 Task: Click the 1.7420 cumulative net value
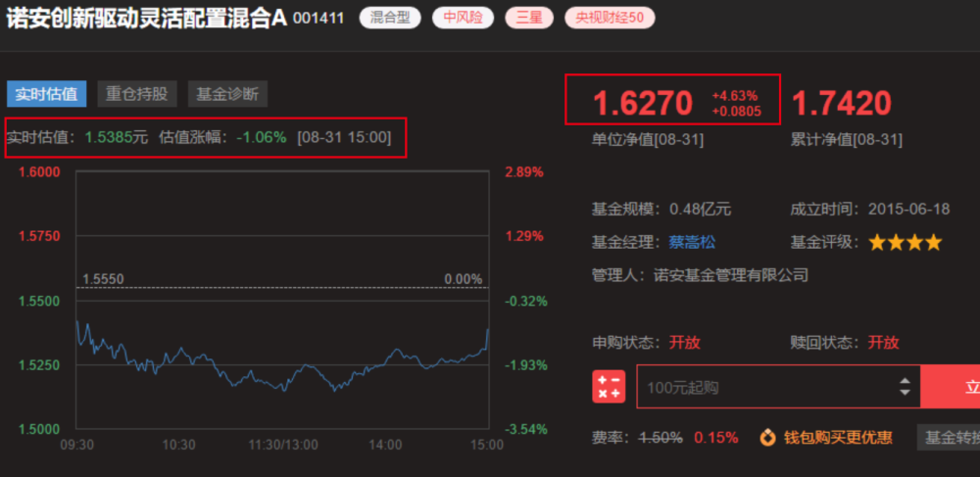pos(841,104)
